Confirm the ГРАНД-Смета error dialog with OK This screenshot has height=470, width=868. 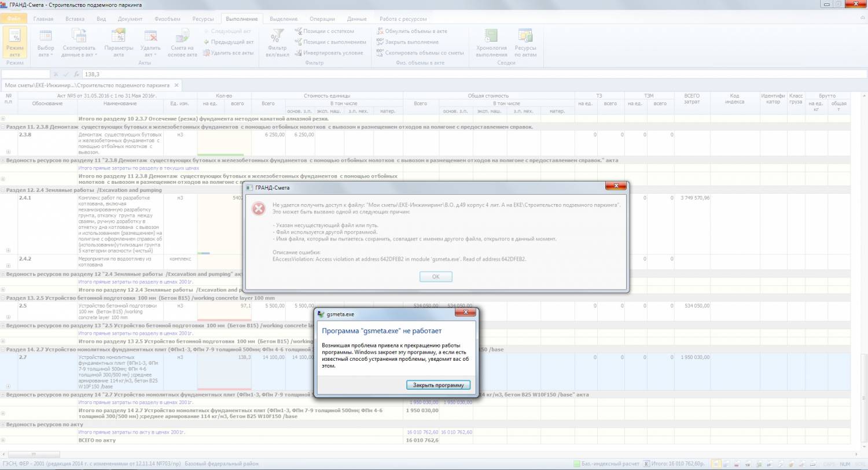[x=436, y=277]
